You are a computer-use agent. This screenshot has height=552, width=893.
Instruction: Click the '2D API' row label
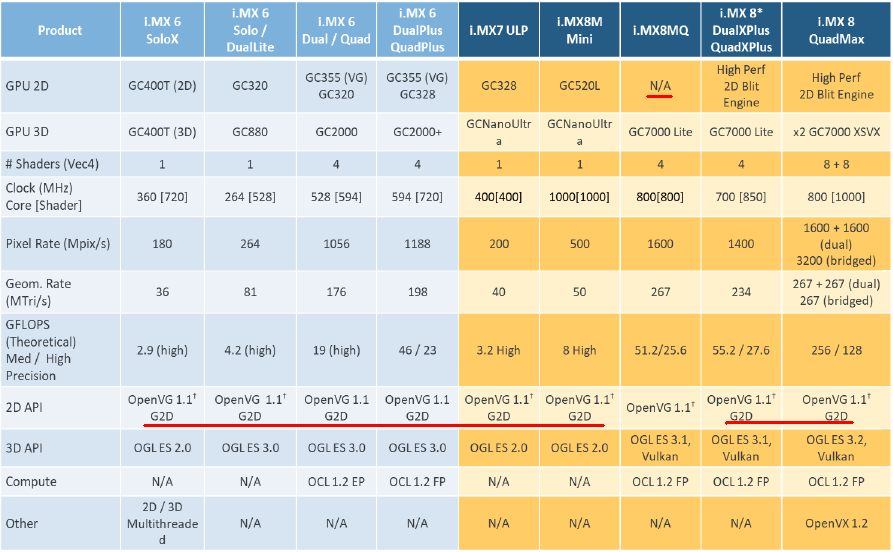click(60, 408)
